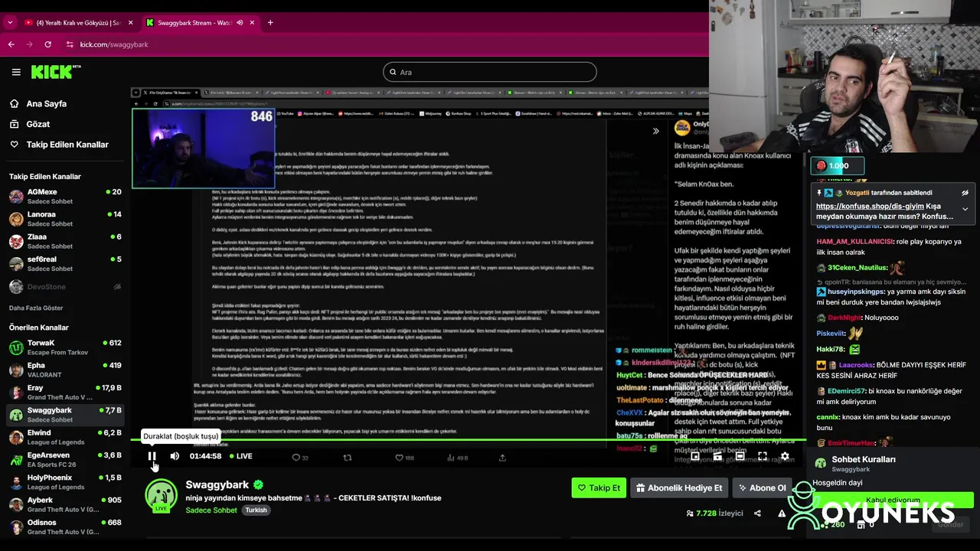Screen dimensions: 980x551
Task: Enter fullscreen mode in the player
Action: pyautogui.click(x=763, y=456)
